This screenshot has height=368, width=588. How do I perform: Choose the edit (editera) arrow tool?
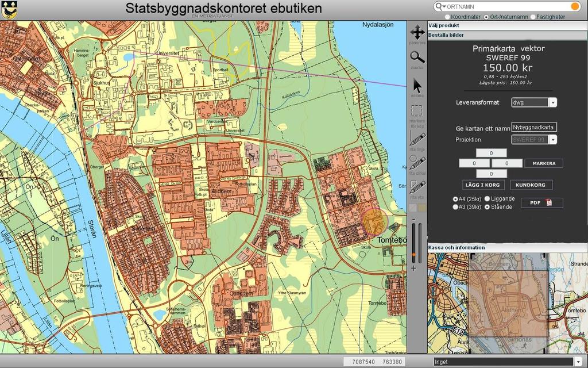pyautogui.click(x=417, y=86)
